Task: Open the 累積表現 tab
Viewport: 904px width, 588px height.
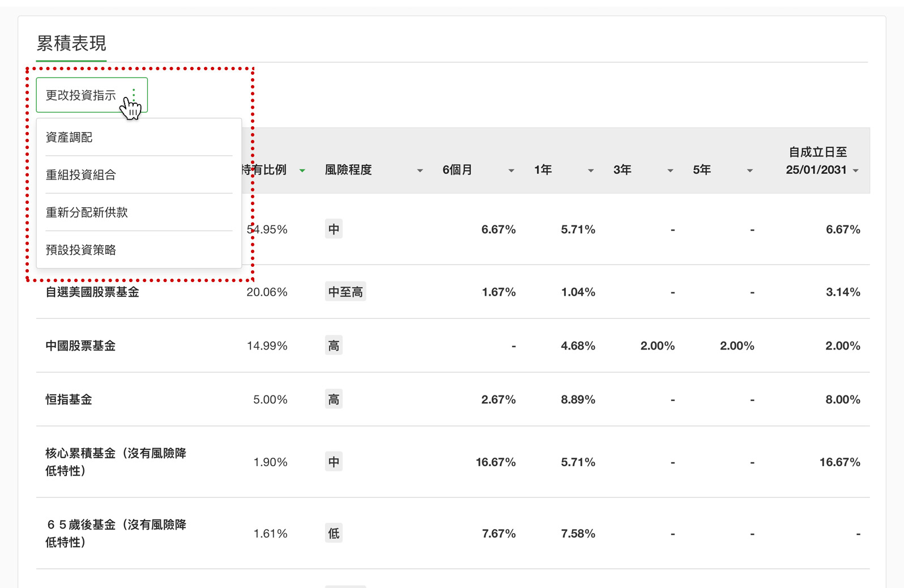Action: (x=71, y=44)
